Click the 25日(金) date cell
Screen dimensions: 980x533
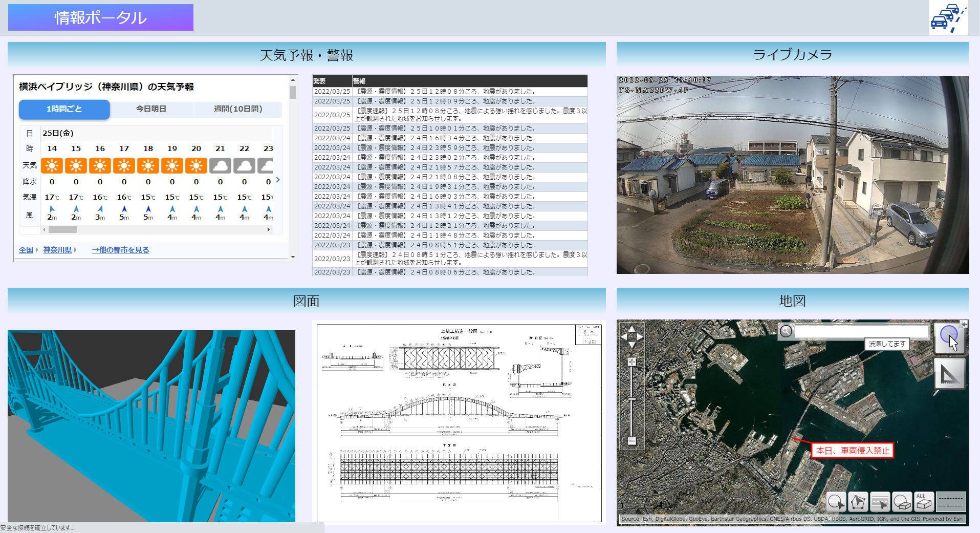[58, 133]
